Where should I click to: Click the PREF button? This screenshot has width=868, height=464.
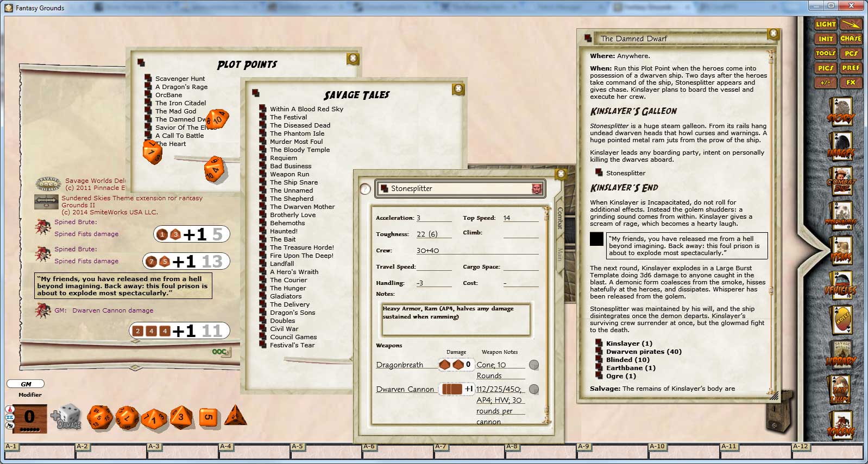[x=851, y=68]
